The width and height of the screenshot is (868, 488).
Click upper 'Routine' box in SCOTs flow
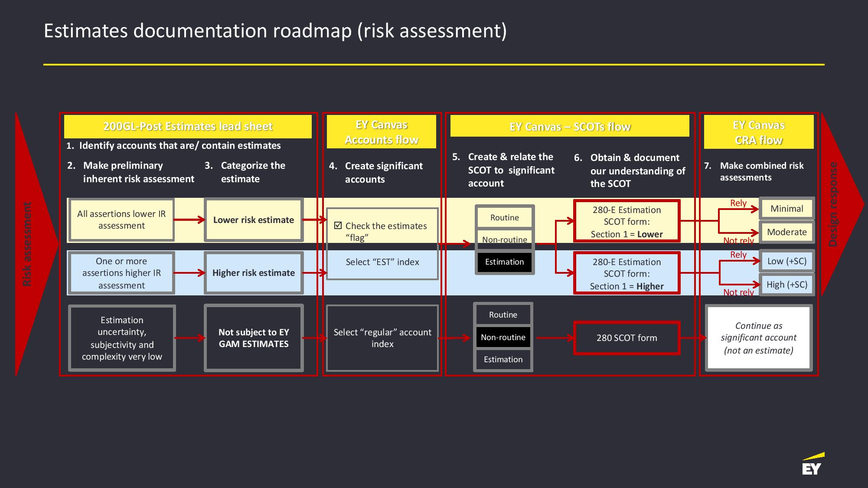(505, 217)
